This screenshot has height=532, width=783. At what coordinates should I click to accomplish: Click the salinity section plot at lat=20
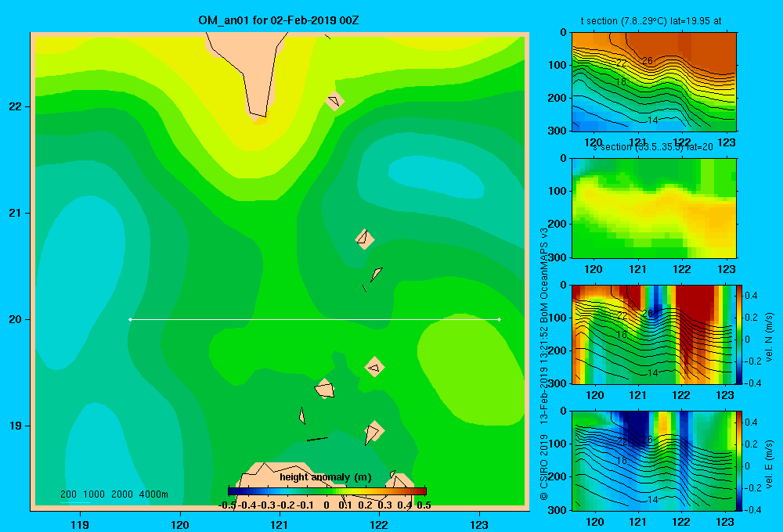coord(654,208)
